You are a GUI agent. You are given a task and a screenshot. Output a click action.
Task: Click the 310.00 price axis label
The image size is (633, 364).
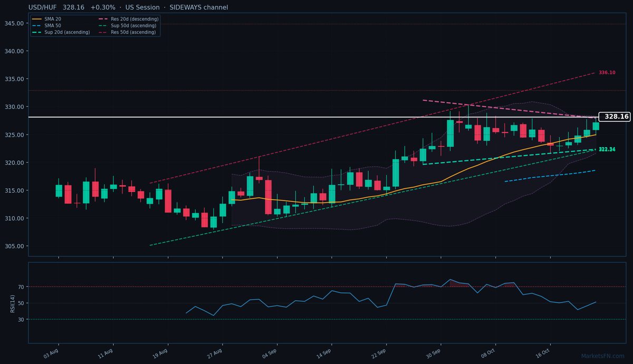pyautogui.click(x=14, y=218)
